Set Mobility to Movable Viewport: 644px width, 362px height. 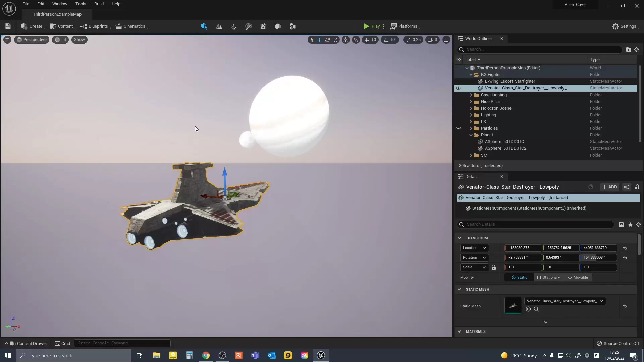click(578, 277)
